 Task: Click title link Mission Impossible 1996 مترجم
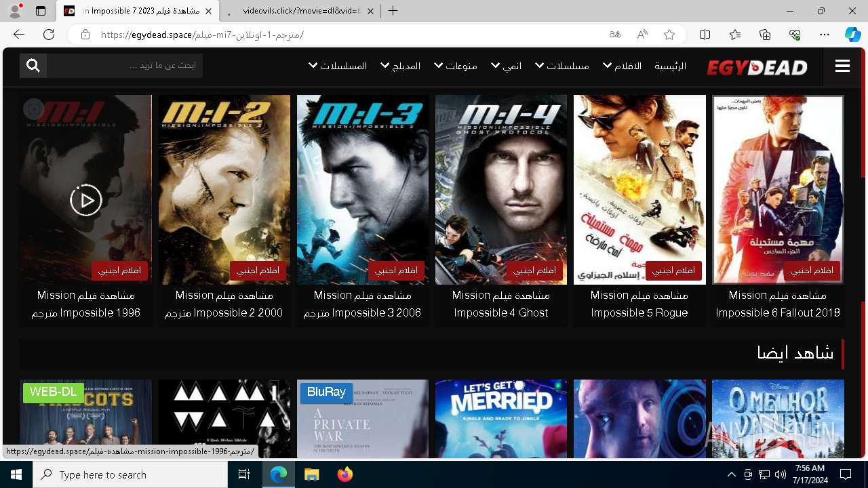click(86, 304)
